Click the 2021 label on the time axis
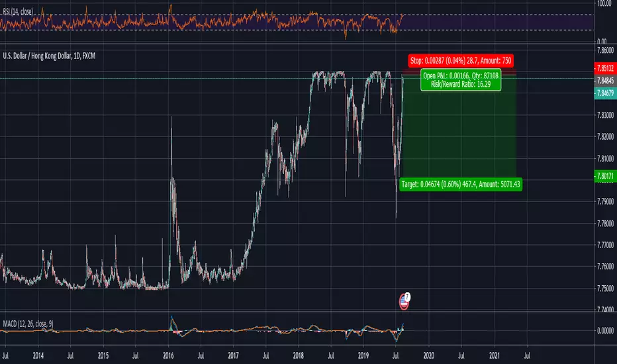 tap(495, 356)
